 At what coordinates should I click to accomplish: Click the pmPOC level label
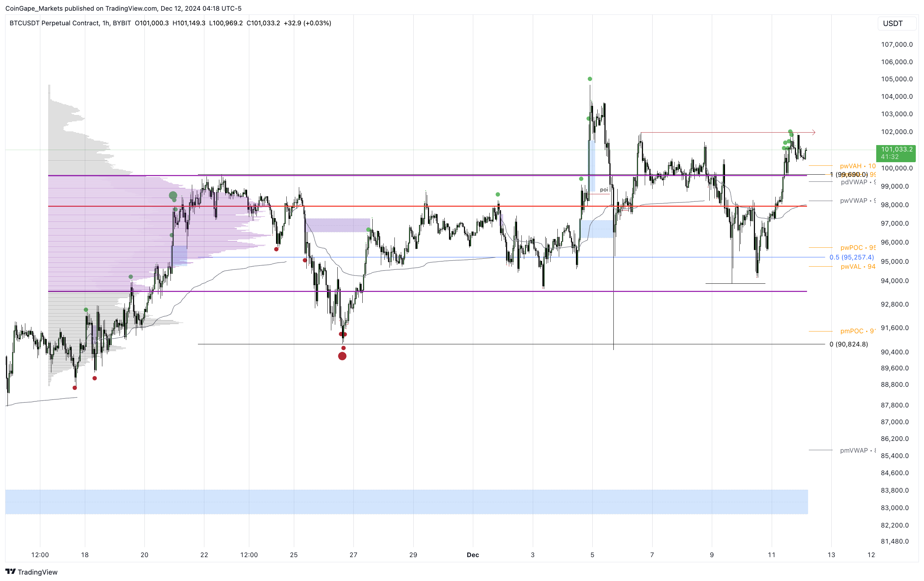tap(858, 331)
